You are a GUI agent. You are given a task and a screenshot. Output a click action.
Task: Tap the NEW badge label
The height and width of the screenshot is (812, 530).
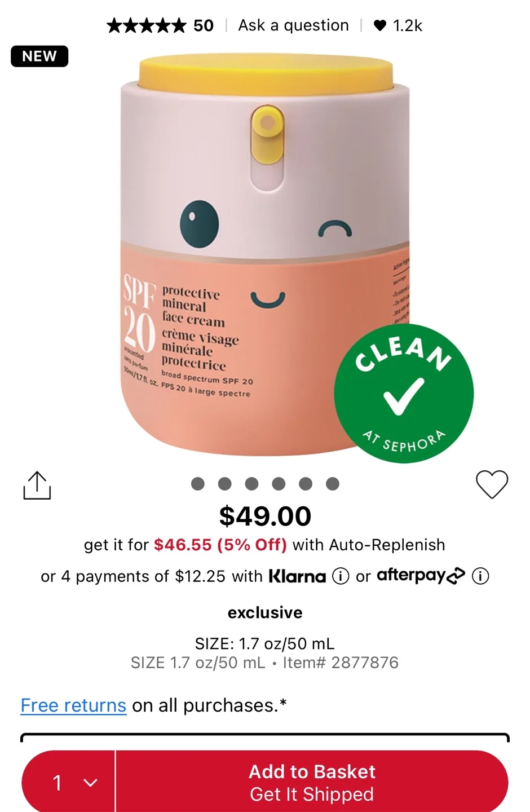[x=39, y=56]
